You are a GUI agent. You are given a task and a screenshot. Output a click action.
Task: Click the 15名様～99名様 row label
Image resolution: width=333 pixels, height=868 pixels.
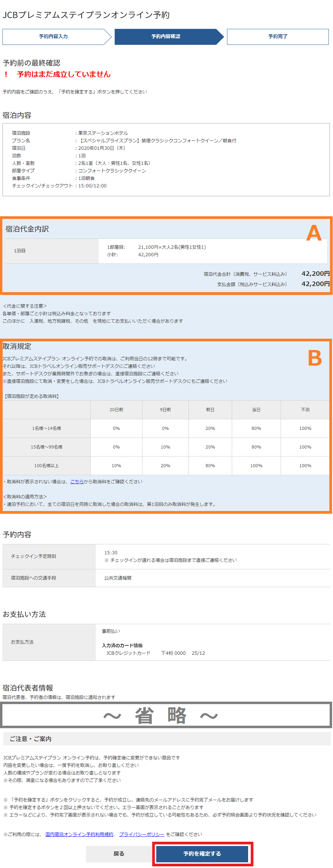click(47, 447)
